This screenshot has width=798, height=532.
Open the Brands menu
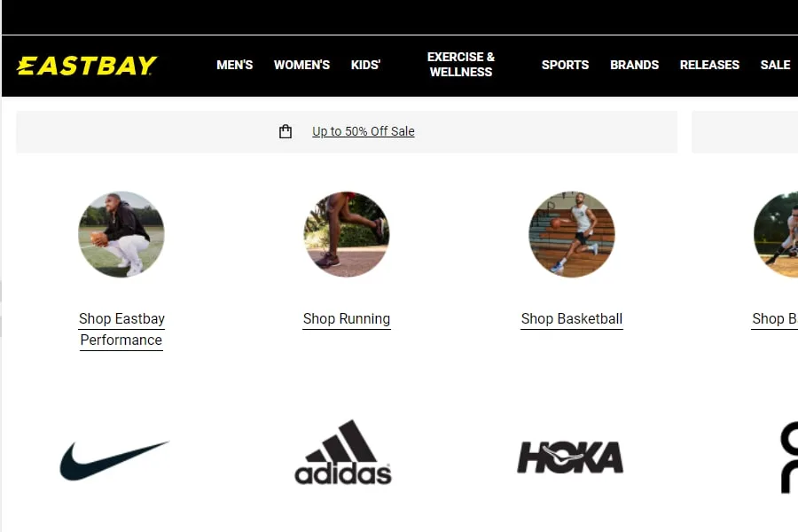click(634, 65)
